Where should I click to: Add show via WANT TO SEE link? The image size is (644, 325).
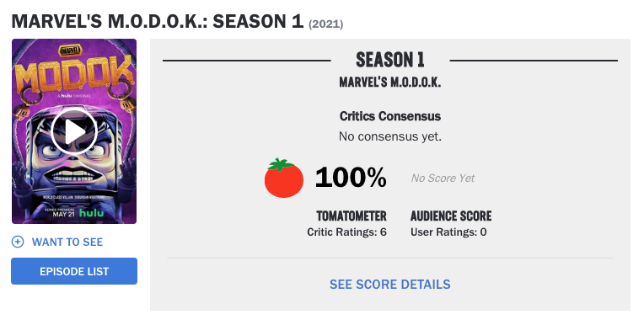67,242
